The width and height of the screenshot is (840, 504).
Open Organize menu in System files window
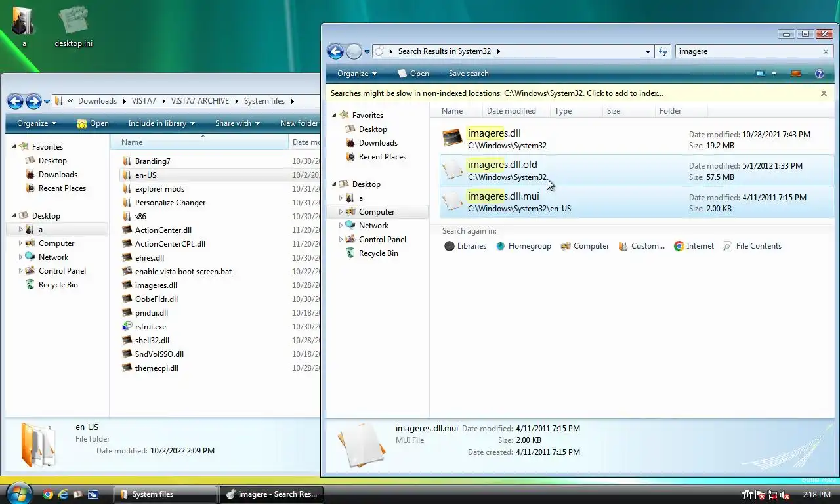click(x=37, y=123)
